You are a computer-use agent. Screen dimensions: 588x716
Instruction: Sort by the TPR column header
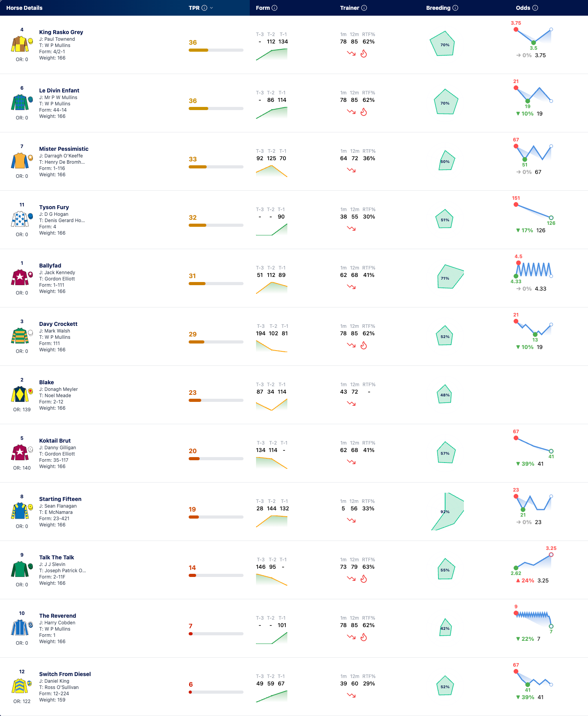[x=194, y=8]
